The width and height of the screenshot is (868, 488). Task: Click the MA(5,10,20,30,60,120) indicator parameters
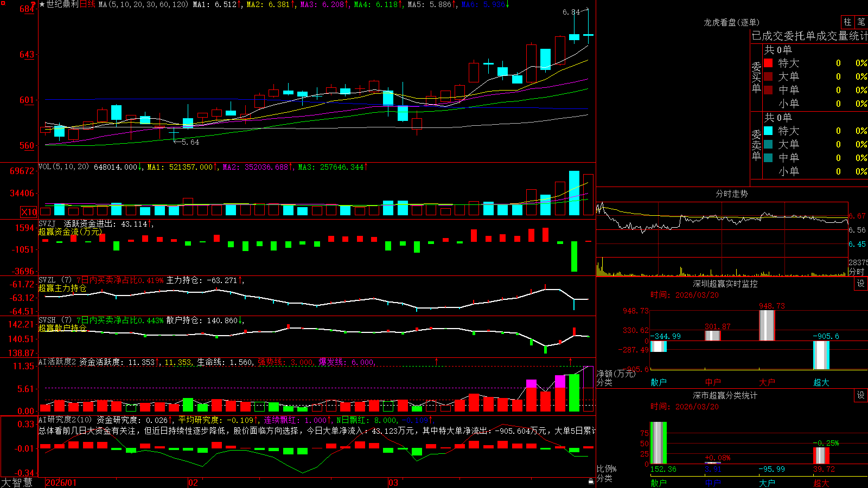pos(143,4)
